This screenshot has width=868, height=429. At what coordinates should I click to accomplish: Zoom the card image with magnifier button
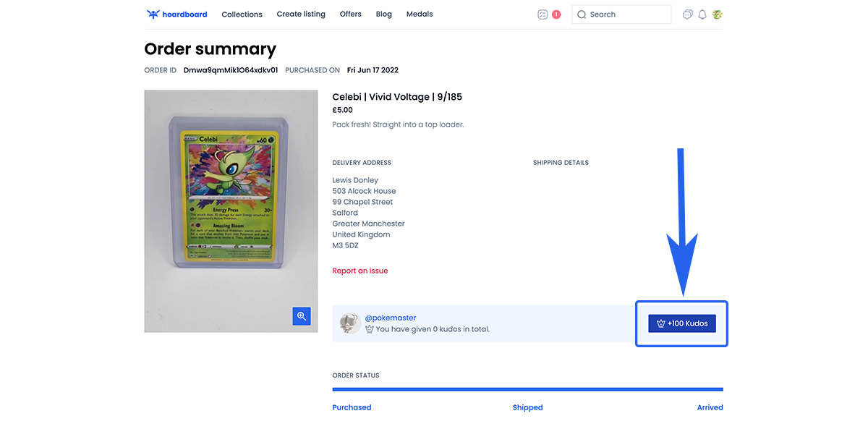302,316
